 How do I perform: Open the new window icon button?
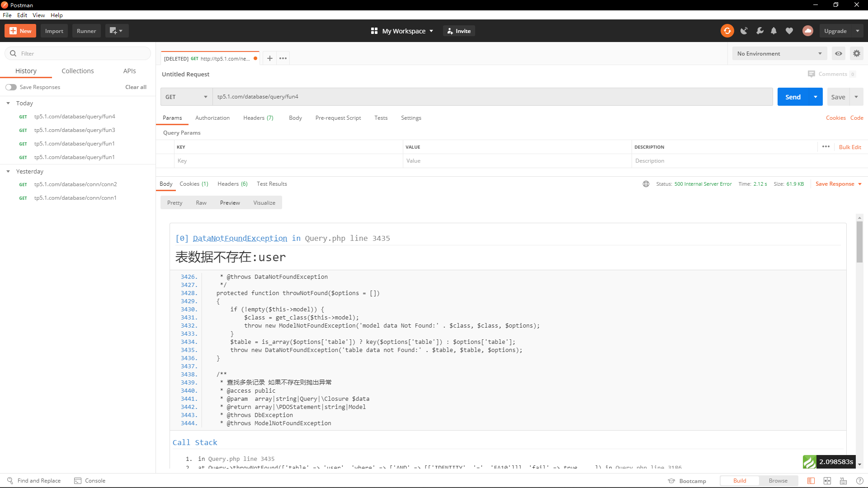coord(117,31)
